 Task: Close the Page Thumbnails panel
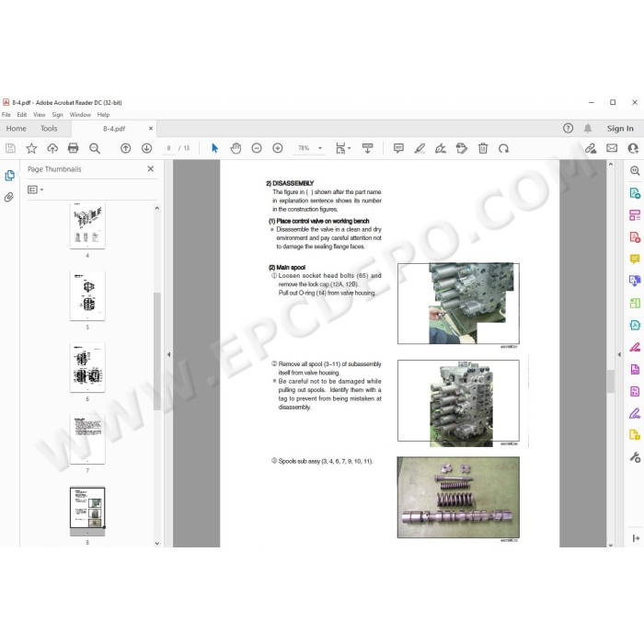click(150, 168)
